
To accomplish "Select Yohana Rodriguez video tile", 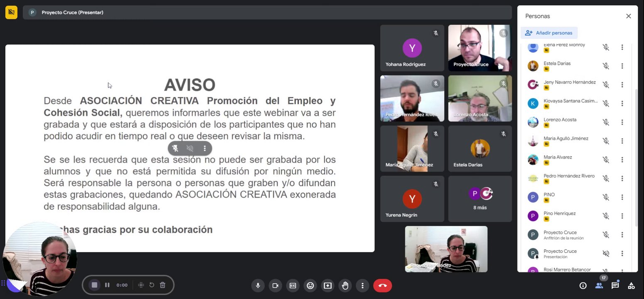I will pyautogui.click(x=412, y=48).
